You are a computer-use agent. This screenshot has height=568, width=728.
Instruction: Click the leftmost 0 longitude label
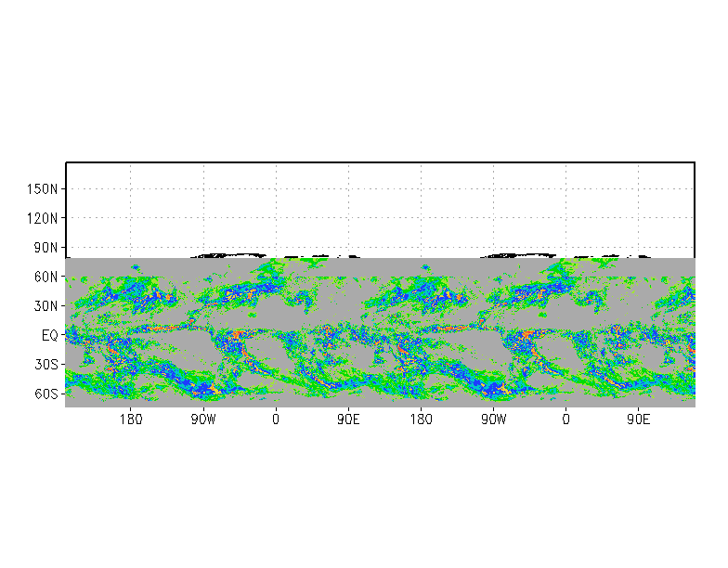(276, 420)
